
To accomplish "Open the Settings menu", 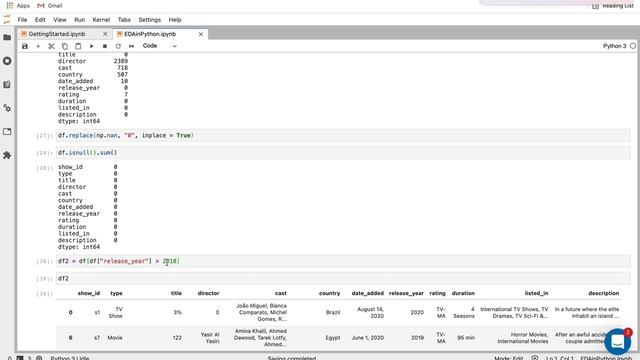I will tap(149, 20).
